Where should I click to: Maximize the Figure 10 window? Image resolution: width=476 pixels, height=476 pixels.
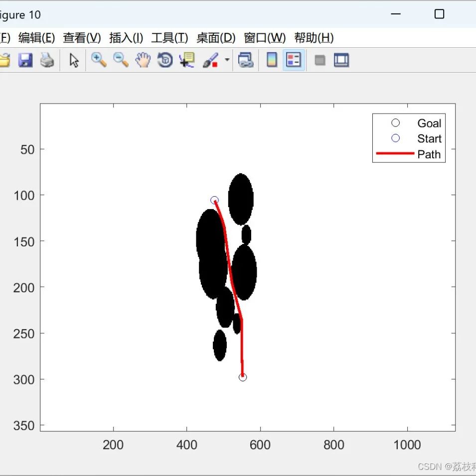[x=439, y=14]
